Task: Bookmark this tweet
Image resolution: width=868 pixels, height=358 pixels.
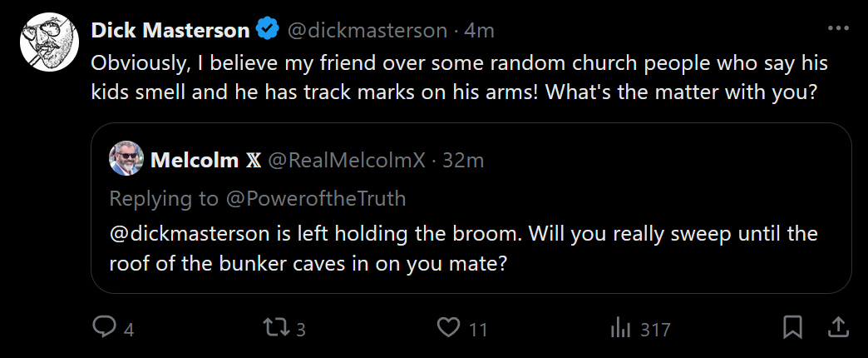Action: 792,327
